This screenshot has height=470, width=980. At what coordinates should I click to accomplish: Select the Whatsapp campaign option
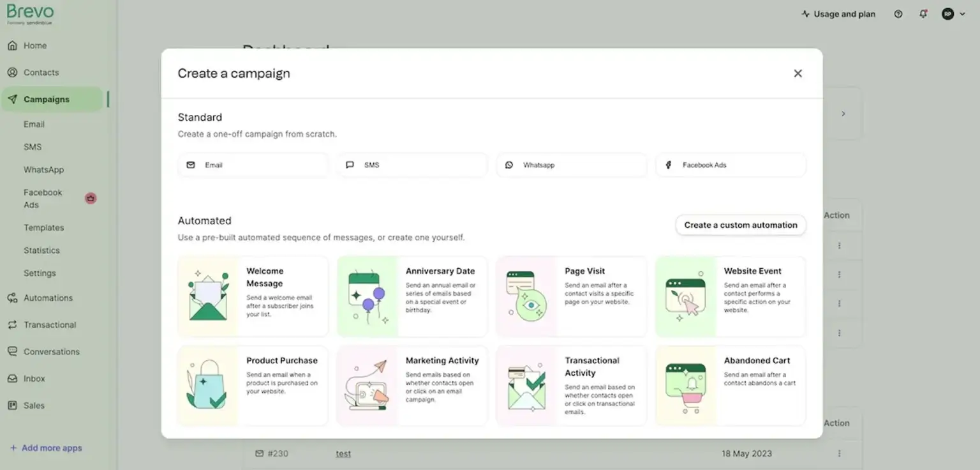pos(571,165)
